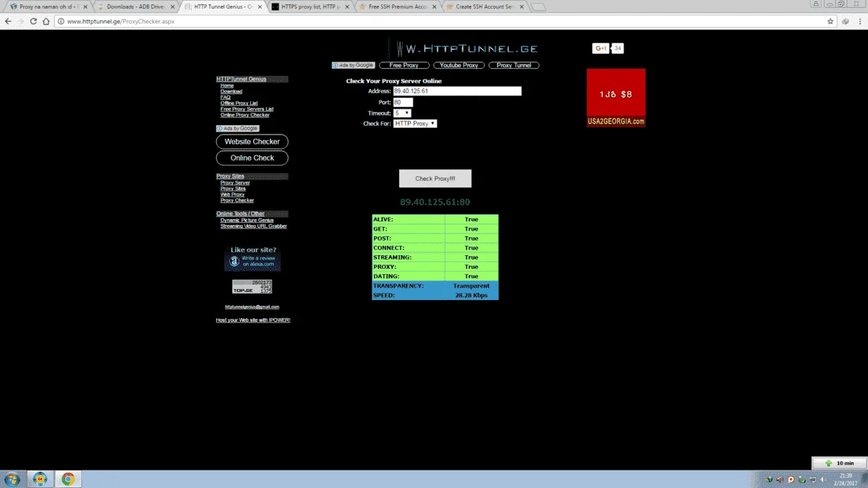
Task: Click the orange P tray icon
Action: (x=791, y=479)
